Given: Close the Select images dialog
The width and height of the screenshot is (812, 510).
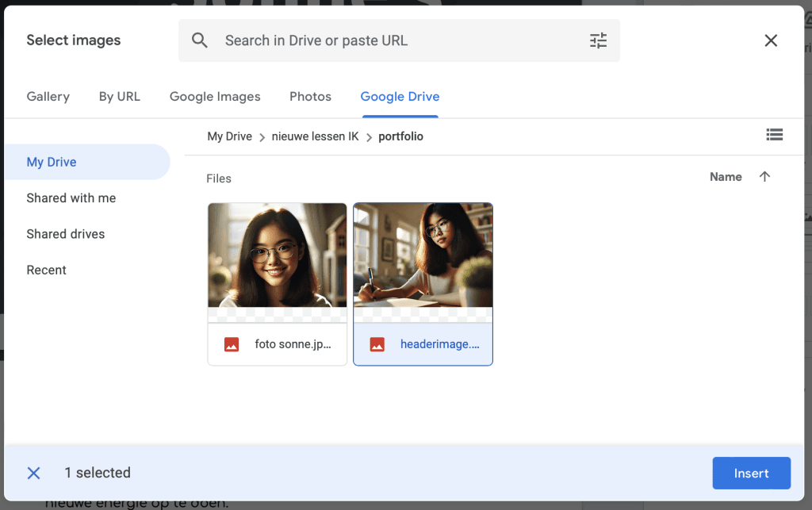Looking at the screenshot, I should click(x=770, y=40).
